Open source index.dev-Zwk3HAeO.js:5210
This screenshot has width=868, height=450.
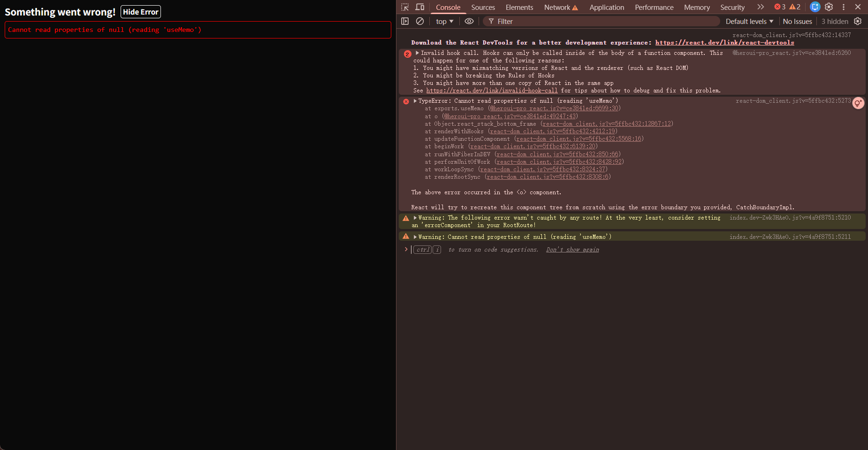pyautogui.click(x=790, y=218)
